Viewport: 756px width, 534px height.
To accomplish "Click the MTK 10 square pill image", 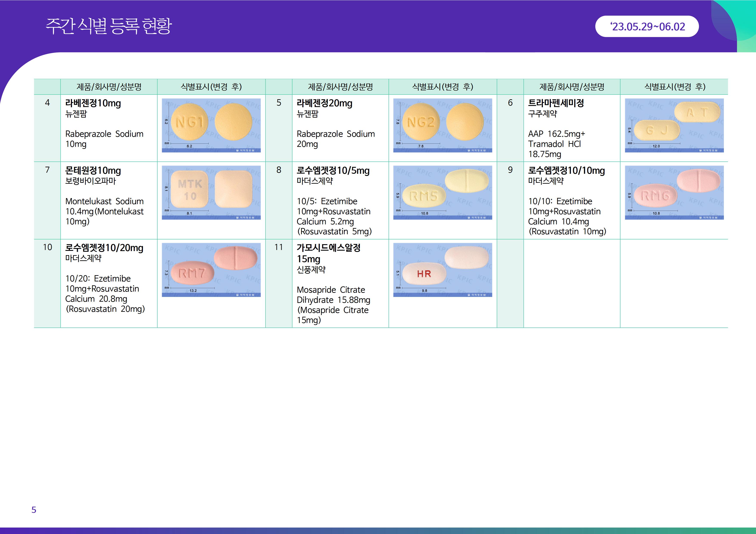I will click(x=211, y=192).
